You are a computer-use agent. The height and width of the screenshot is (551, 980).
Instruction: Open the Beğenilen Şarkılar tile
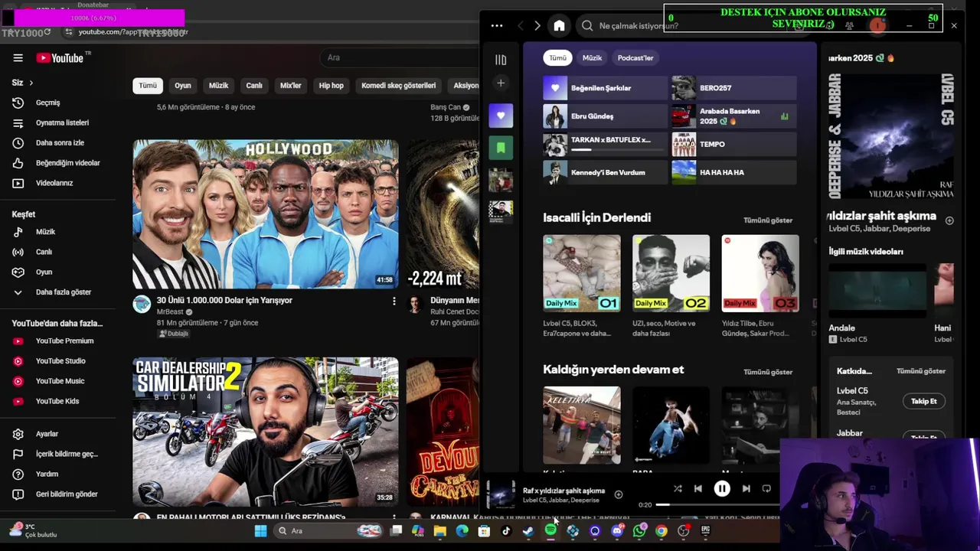coord(605,88)
